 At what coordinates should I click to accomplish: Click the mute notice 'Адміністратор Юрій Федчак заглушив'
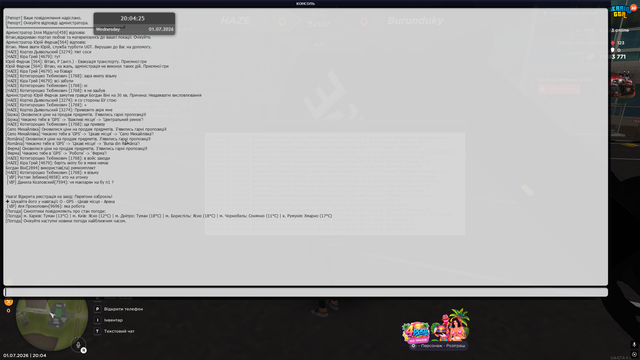click(x=103, y=95)
